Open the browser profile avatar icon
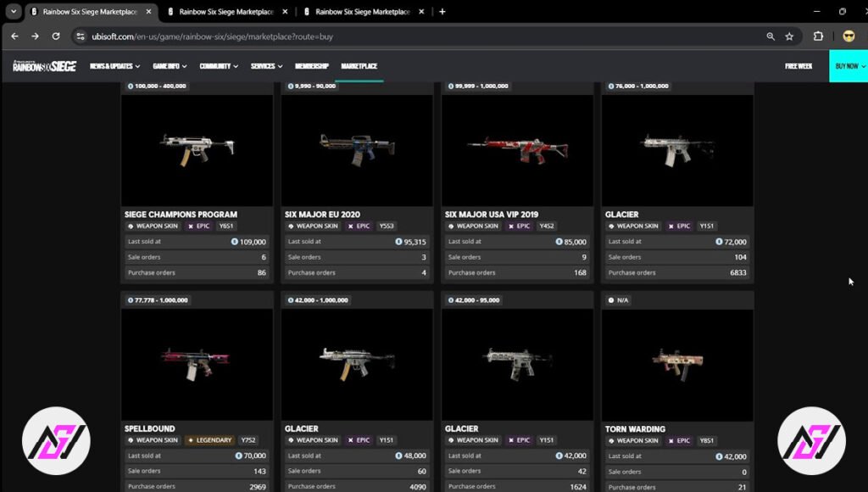 849,36
